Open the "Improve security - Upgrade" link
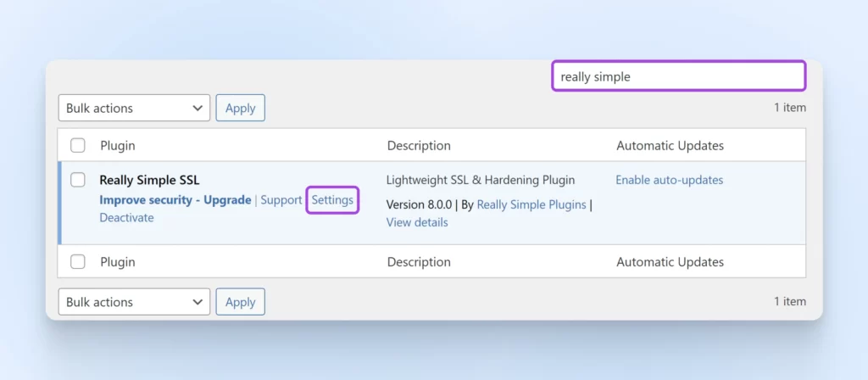Viewport: 868px width, 380px height. click(x=175, y=200)
